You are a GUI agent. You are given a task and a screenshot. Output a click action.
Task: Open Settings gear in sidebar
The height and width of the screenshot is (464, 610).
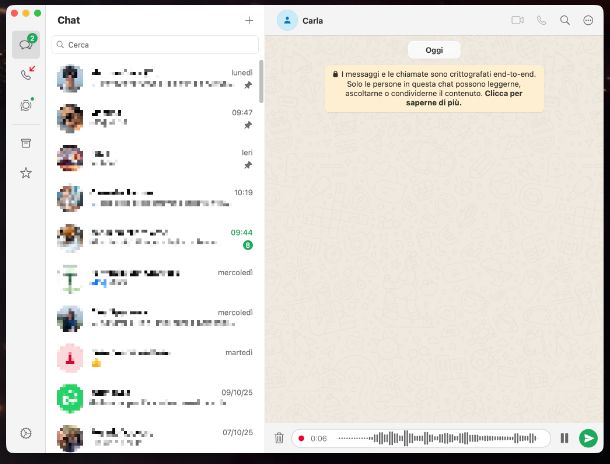26,433
